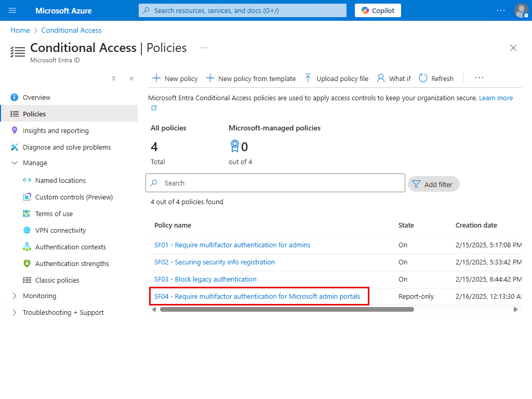Click the New policy button
Image resolution: width=532 pixels, height=399 pixels.
click(x=175, y=79)
